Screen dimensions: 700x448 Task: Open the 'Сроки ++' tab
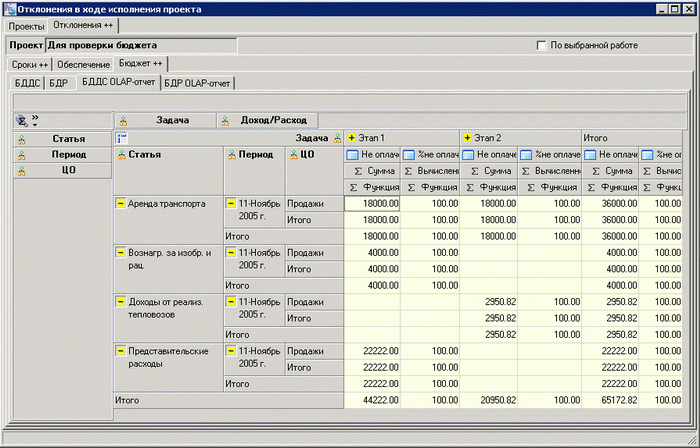tap(30, 65)
